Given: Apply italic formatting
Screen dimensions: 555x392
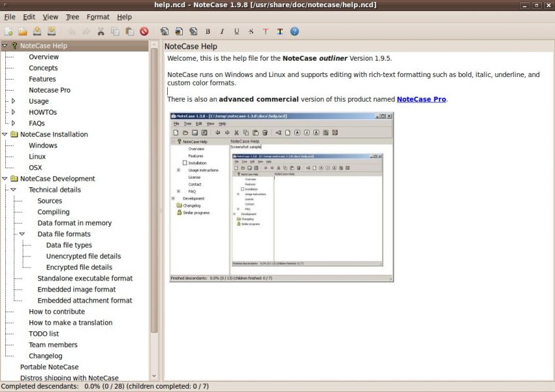Looking at the screenshot, I should pyautogui.click(x=223, y=31).
